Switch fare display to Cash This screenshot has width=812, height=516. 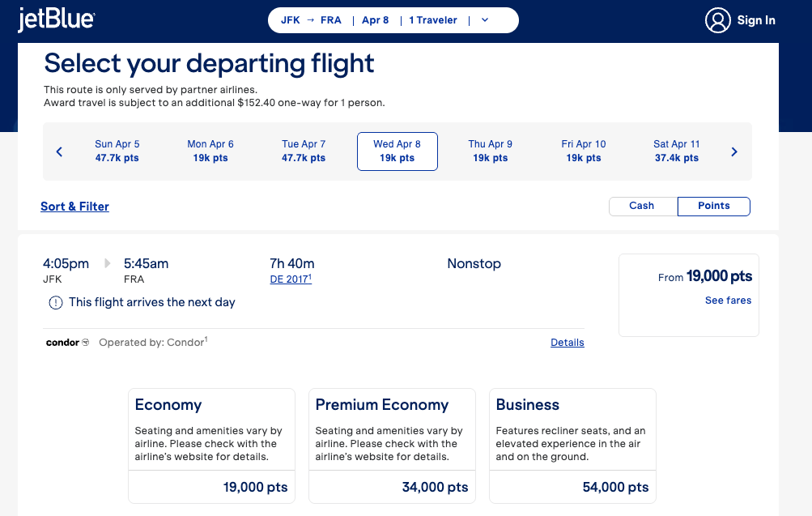coord(642,206)
